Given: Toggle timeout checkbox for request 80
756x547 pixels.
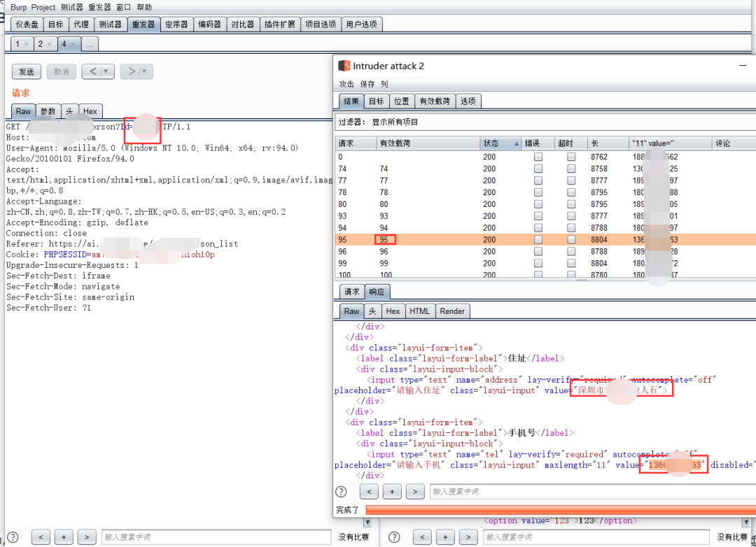Looking at the screenshot, I should click(571, 204).
